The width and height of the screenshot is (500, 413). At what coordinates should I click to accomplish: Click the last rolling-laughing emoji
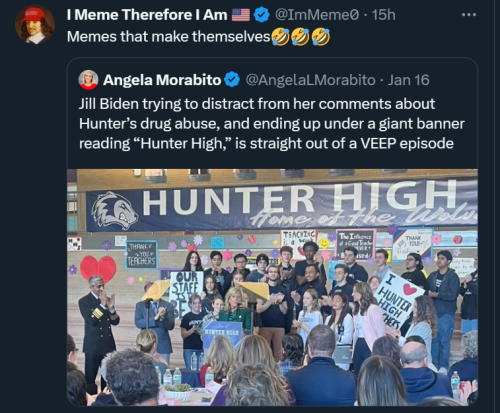tap(321, 37)
